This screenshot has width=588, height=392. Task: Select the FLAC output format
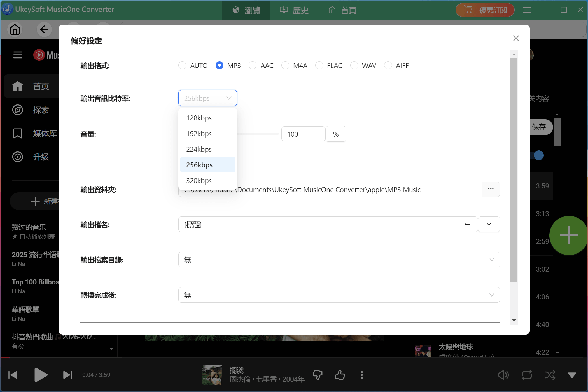[x=319, y=65]
